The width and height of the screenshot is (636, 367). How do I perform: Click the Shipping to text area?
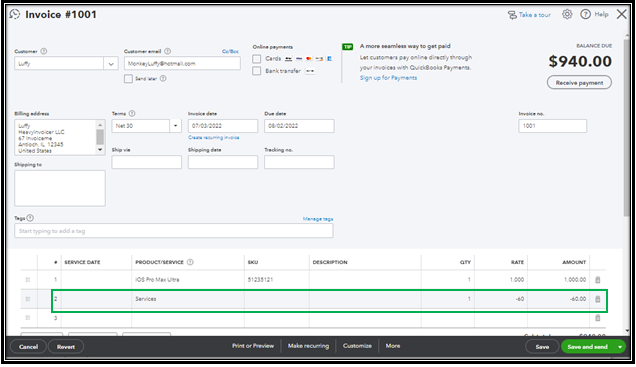pos(60,188)
